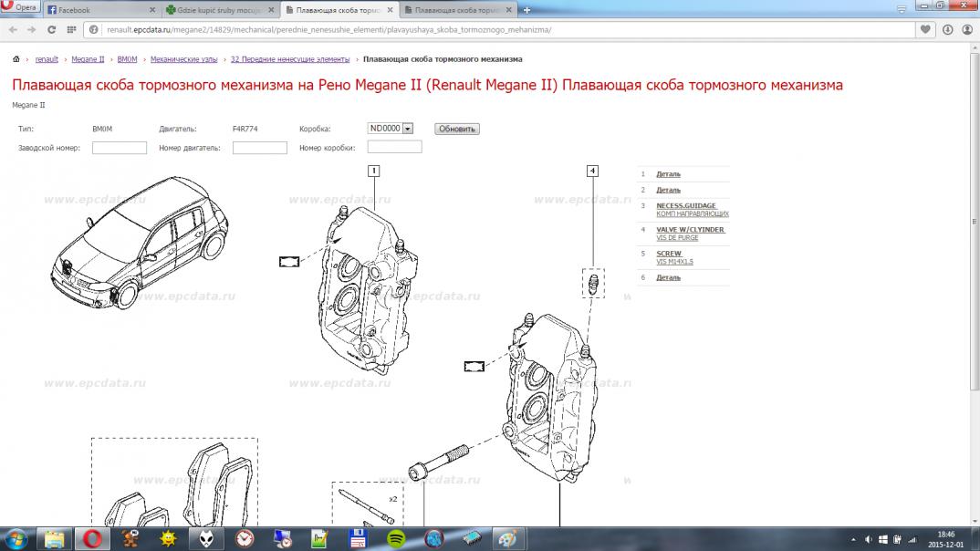The height and width of the screenshot is (551, 980).
Task: Go to the home breadcrumb icon
Action: click(16, 59)
